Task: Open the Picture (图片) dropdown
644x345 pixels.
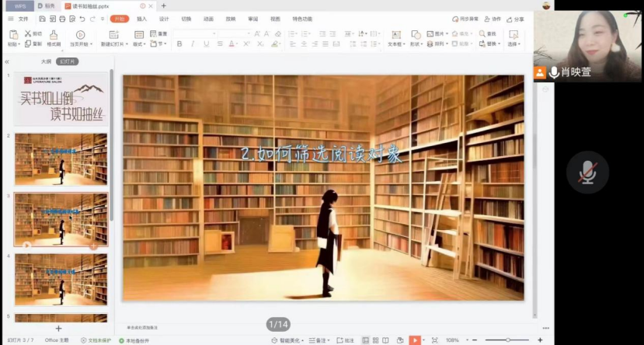Action: (440, 33)
